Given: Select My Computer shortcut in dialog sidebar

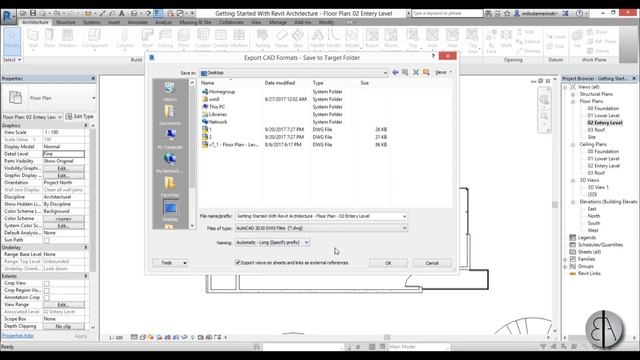Looking at the screenshot, I should click(x=170, y=138).
